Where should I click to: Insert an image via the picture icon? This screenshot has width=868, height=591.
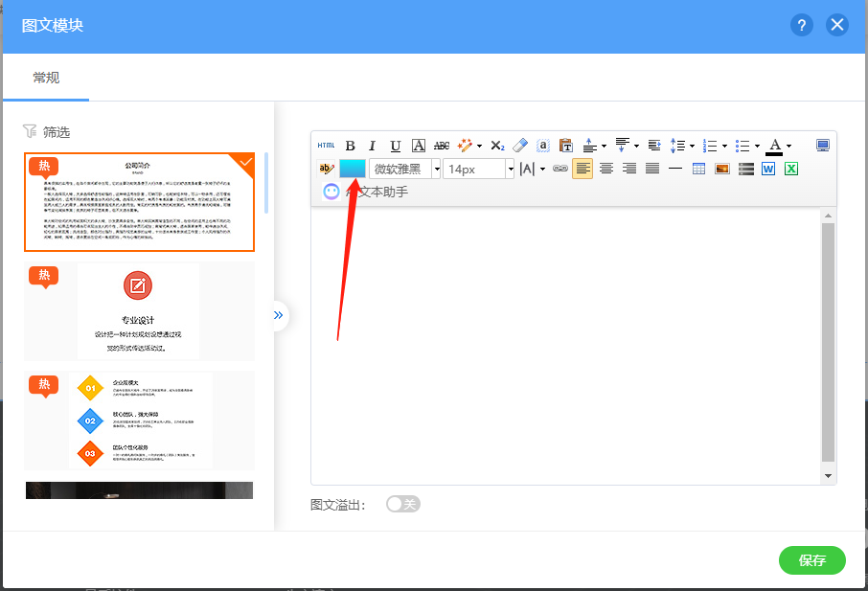[x=722, y=169]
